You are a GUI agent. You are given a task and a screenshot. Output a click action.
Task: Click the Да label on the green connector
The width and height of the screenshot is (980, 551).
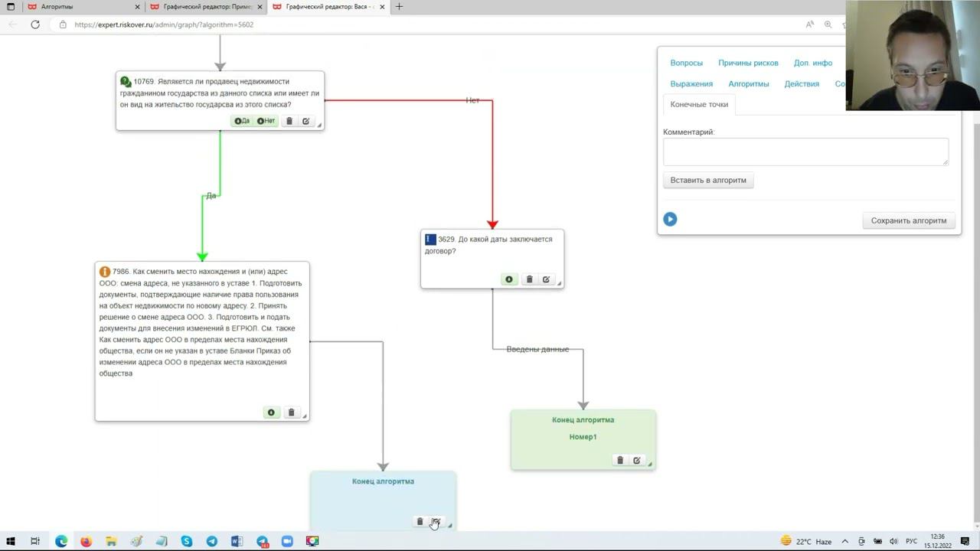pos(211,196)
